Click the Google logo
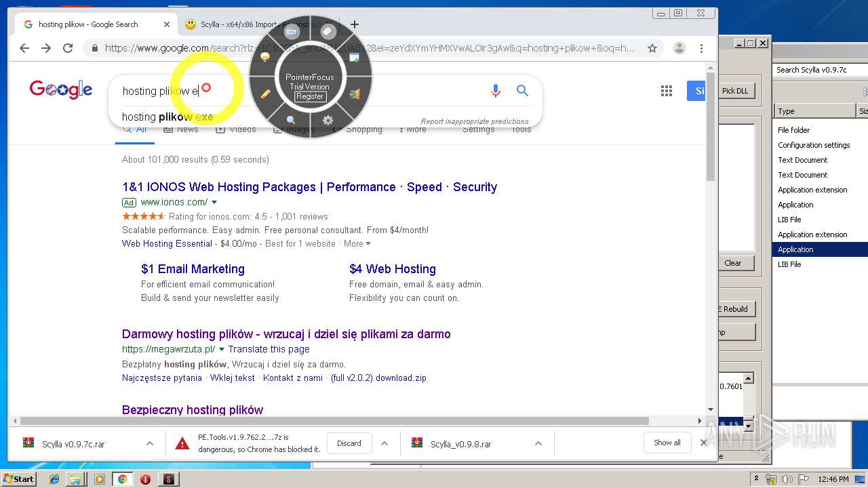 (x=61, y=89)
